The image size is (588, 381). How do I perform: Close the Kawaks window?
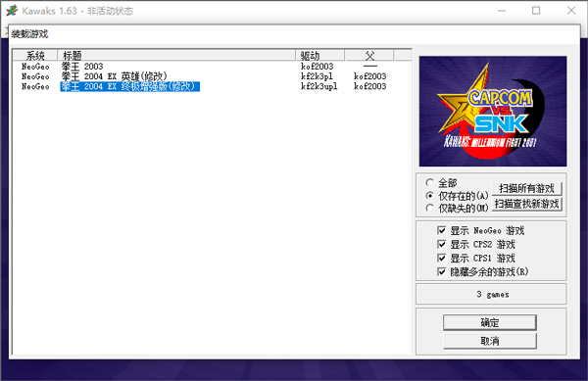point(571,11)
